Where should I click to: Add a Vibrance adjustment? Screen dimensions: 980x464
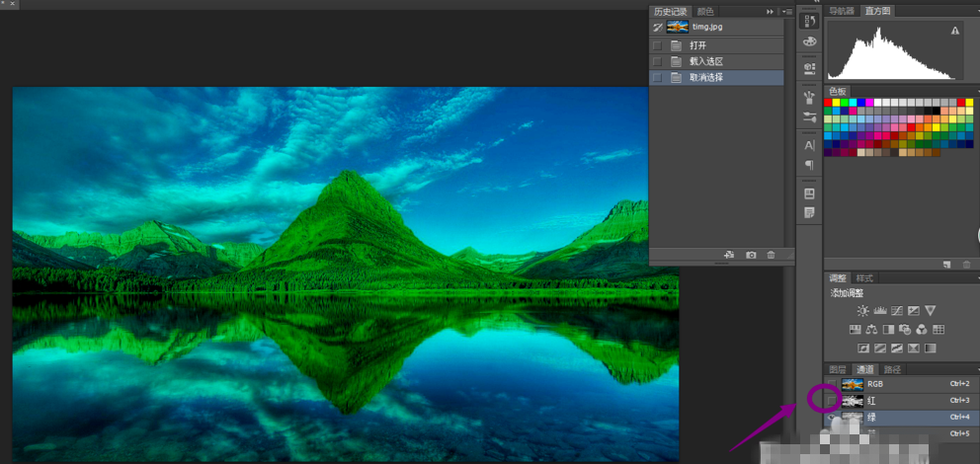930,310
